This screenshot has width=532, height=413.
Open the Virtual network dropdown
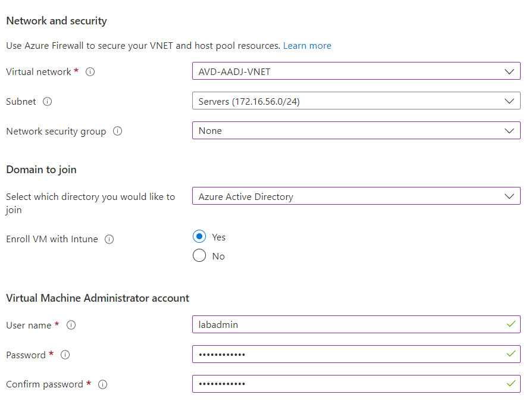pyautogui.click(x=355, y=71)
